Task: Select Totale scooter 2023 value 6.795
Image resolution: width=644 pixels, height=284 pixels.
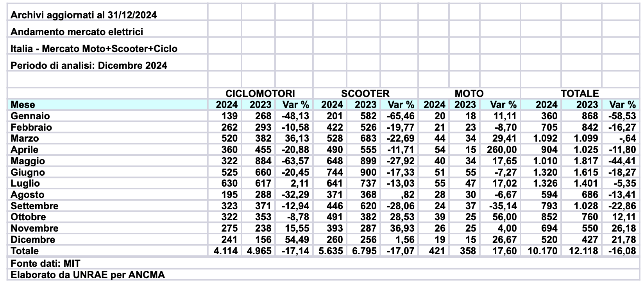Action: [x=365, y=251]
